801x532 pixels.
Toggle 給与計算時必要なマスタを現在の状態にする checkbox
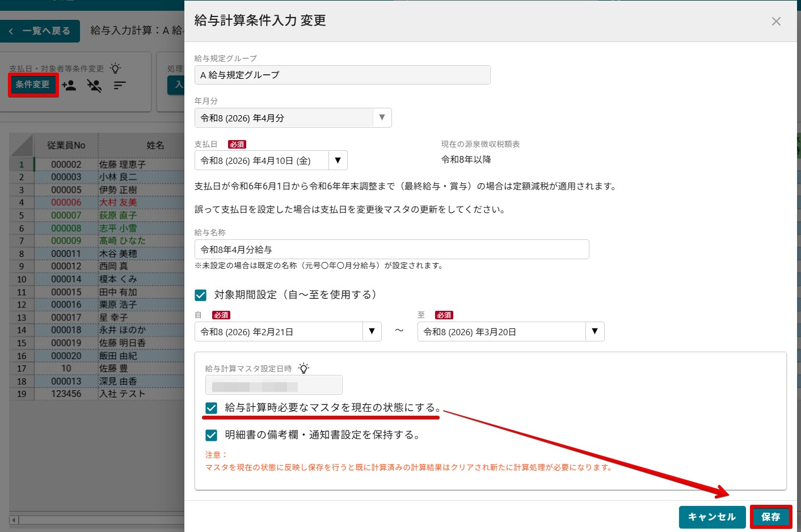(x=212, y=408)
